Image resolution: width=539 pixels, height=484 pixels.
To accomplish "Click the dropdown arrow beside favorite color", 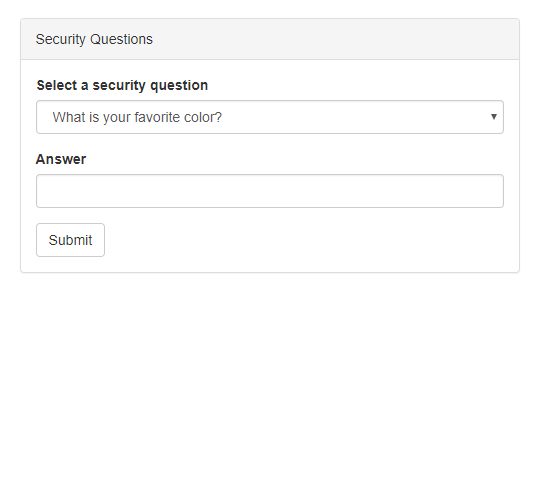I will pos(494,117).
